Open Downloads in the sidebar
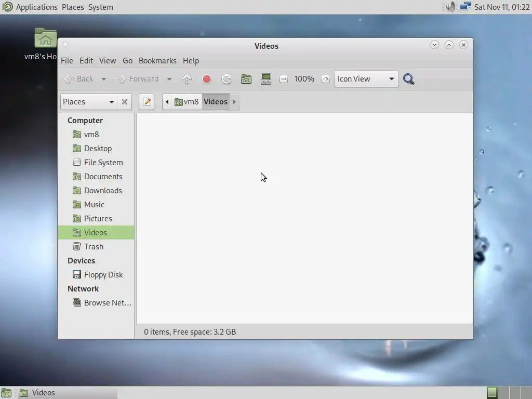 point(96,191)
